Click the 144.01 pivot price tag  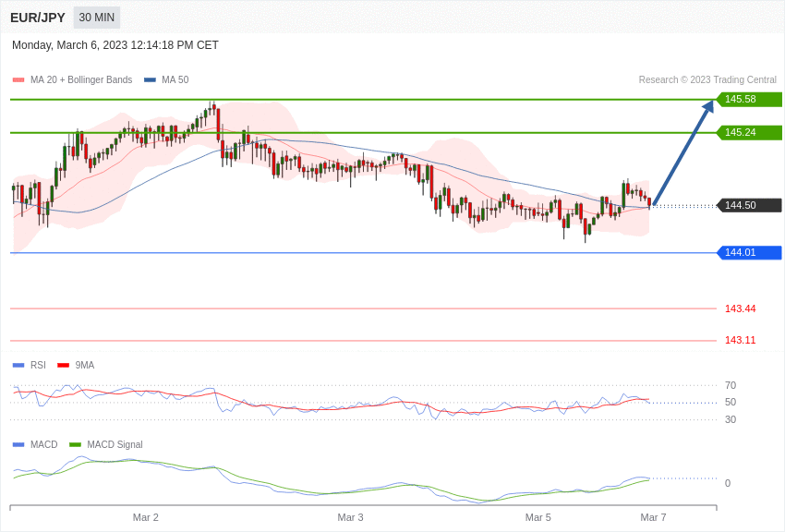(749, 252)
